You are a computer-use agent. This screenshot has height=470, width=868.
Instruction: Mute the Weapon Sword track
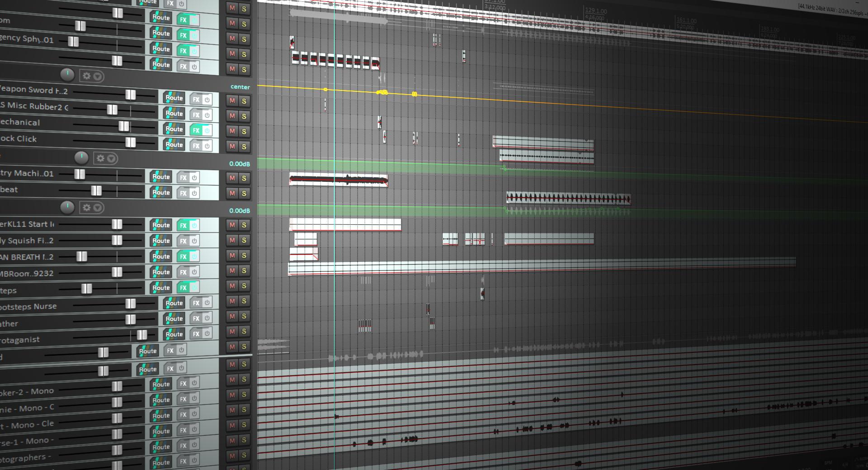232,100
